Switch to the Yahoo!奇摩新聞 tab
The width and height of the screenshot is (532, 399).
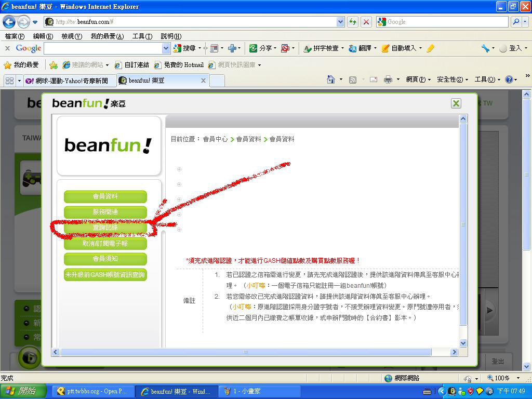point(68,81)
